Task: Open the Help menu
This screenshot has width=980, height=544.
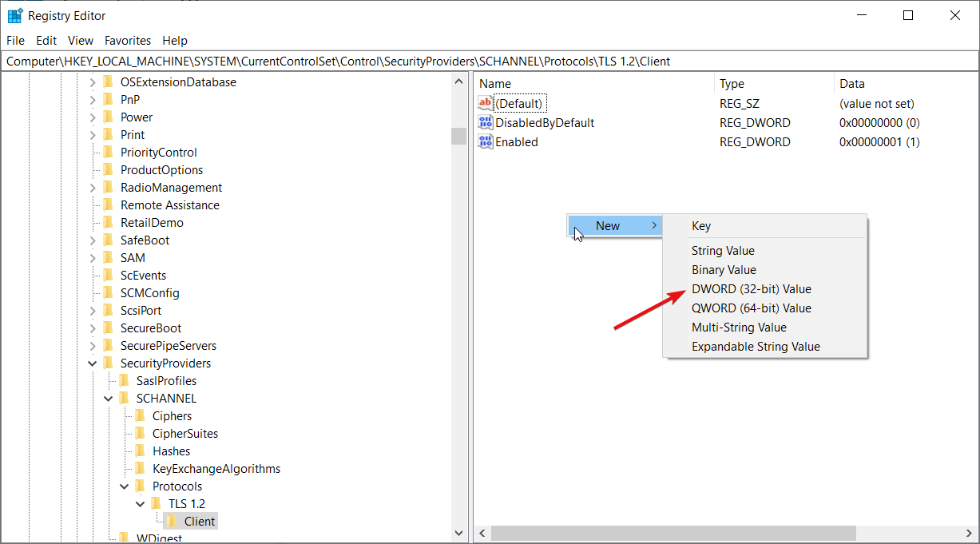Action: (x=175, y=40)
